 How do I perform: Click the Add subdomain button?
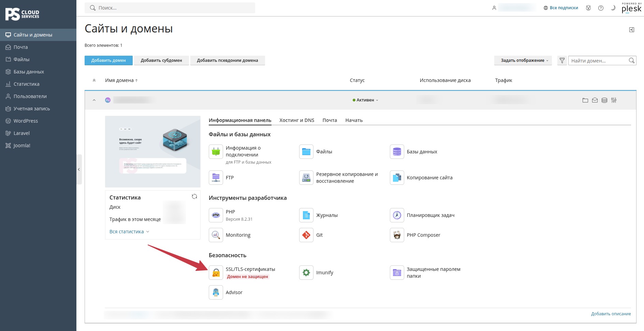click(x=161, y=60)
